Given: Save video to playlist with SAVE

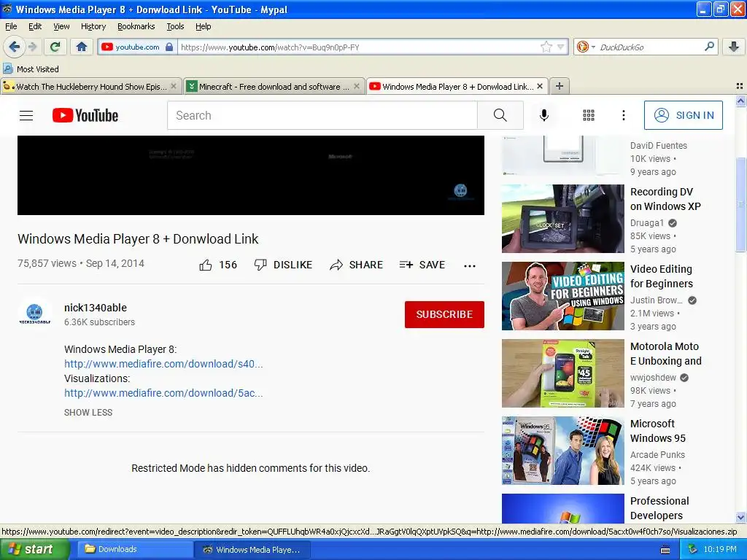Looking at the screenshot, I should pos(422,265).
